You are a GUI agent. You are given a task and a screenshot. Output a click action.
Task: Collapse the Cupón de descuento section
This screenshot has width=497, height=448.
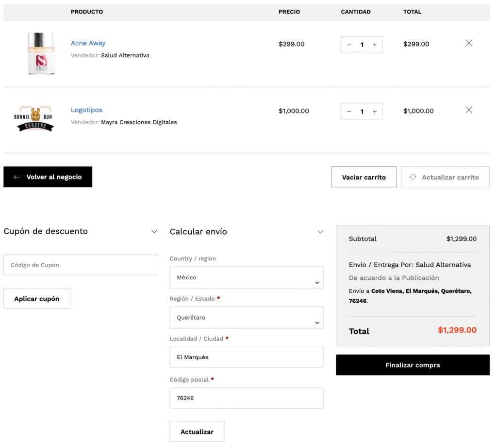pyautogui.click(x=154, y=232)
